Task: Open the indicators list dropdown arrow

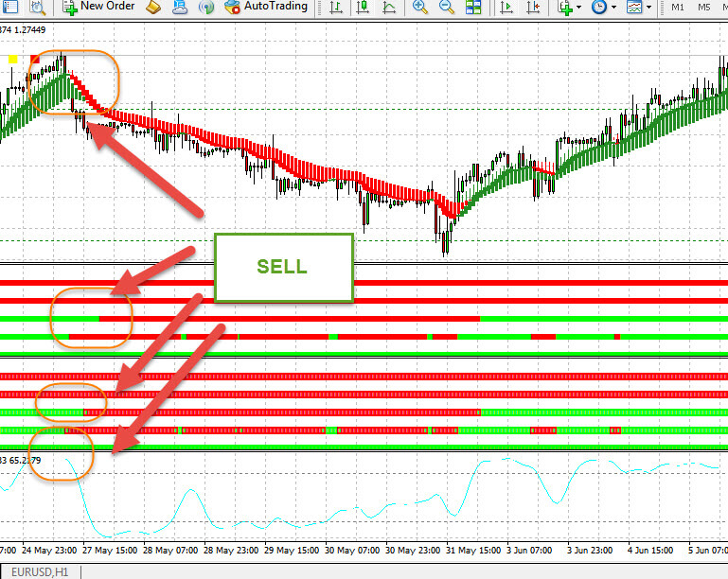Action: click(x=579, y=8)
